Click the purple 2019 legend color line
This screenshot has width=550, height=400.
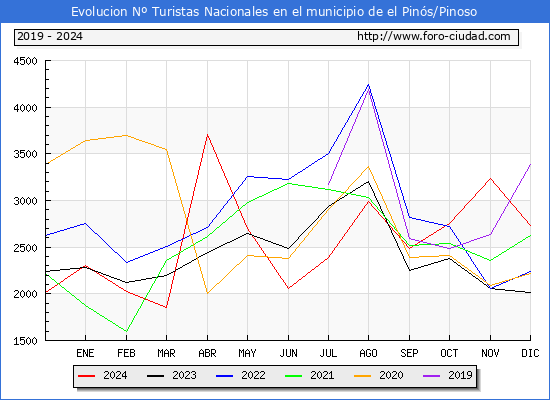coord(432,376)
